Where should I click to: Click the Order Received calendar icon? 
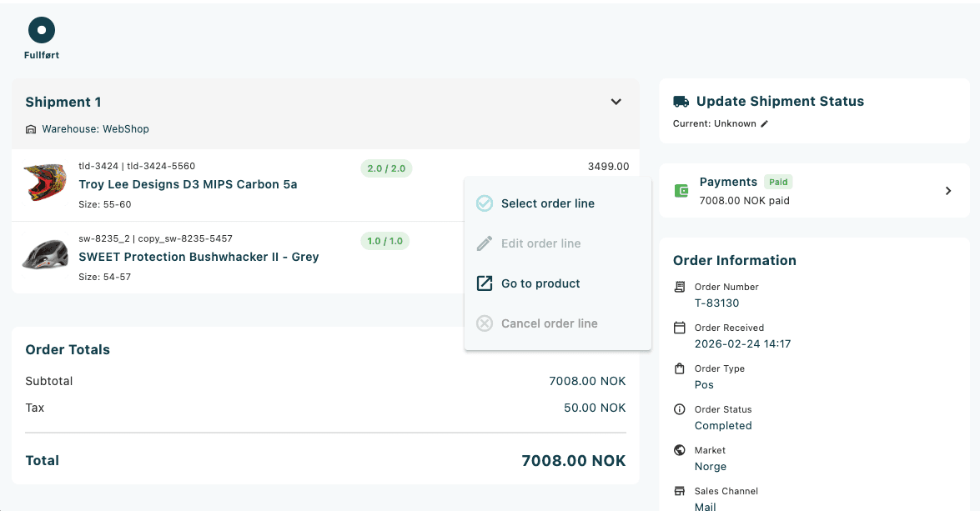click(x=680, y=328)
